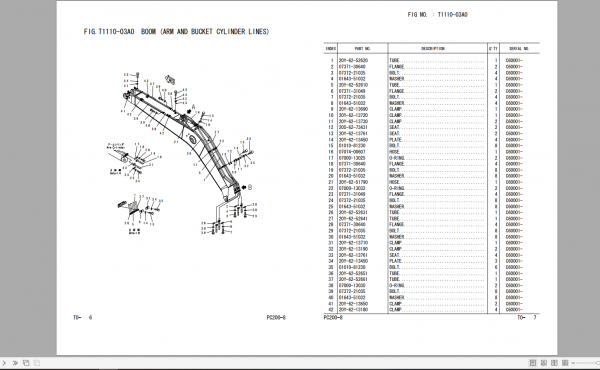Click "O-RING" in index row 17
Image resolution: width=600 pixels, height=370 pixels.
(397, 158)
